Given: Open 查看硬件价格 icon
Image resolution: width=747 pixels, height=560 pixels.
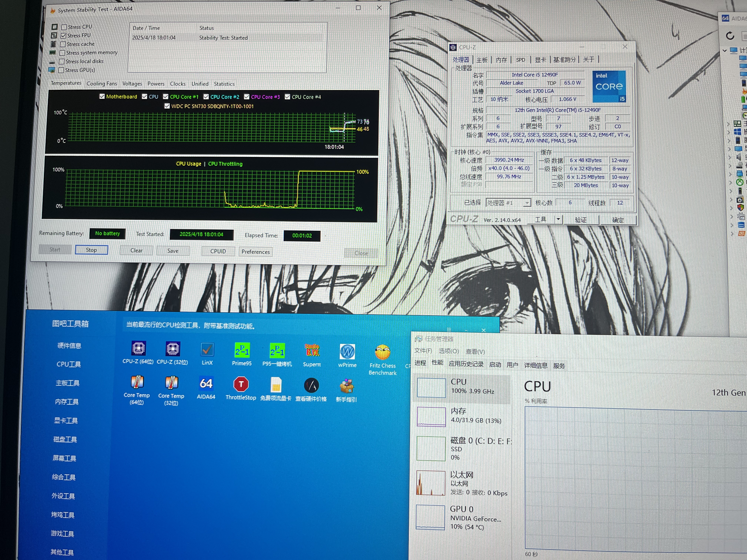Looking at the screenshot, I should pos(311,390).
